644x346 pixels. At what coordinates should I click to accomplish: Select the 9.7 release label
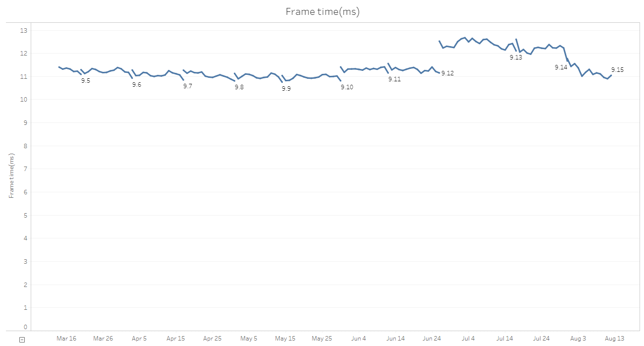click(x=188, y=86)
